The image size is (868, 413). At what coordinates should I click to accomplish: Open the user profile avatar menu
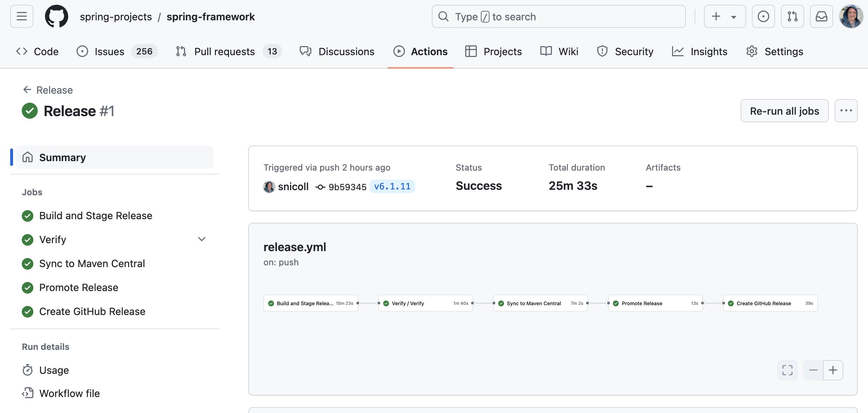[851, 16]
